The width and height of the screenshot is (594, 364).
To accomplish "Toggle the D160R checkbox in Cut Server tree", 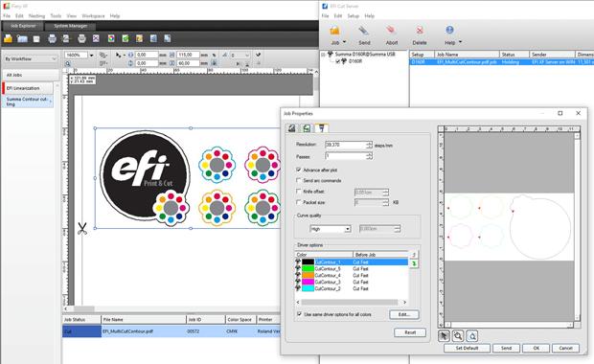I will pyautogui.click(x=337, y=61).
